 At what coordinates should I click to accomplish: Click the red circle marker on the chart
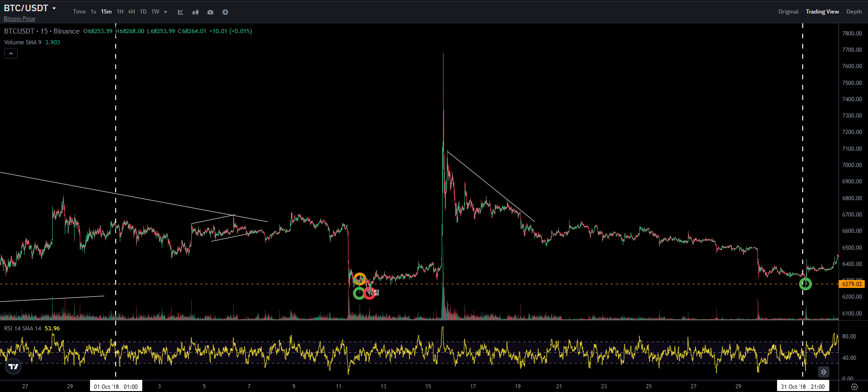coord(369,294)
